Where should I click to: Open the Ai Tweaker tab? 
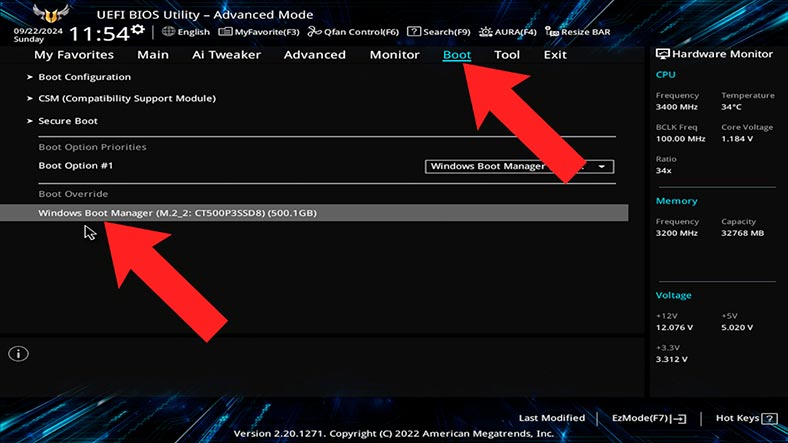pos(226,55)
